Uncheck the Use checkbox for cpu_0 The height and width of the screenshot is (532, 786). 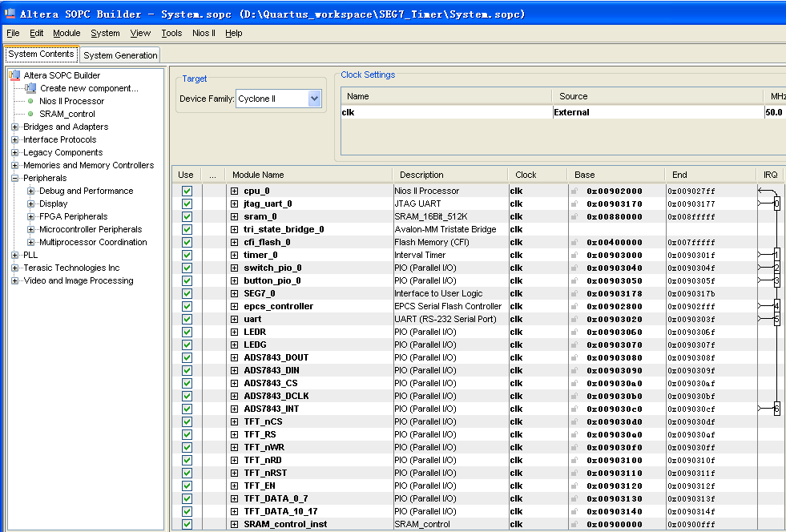click(187, 191)
